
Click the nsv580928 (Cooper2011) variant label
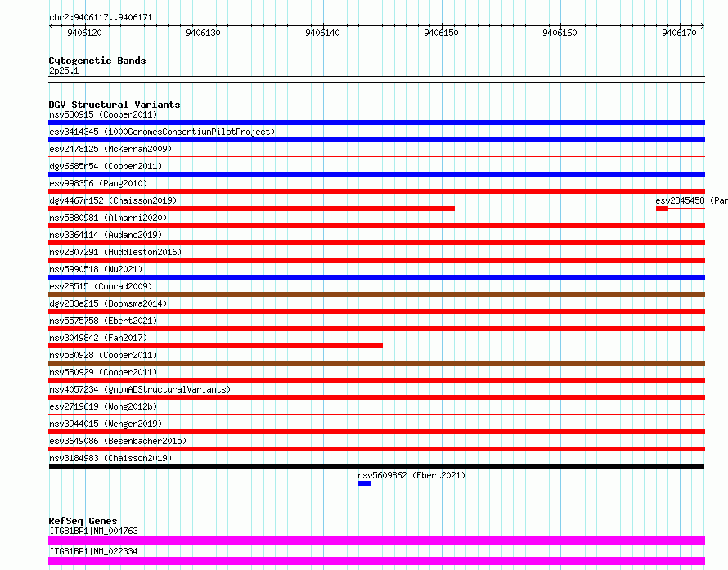[103, 355]
